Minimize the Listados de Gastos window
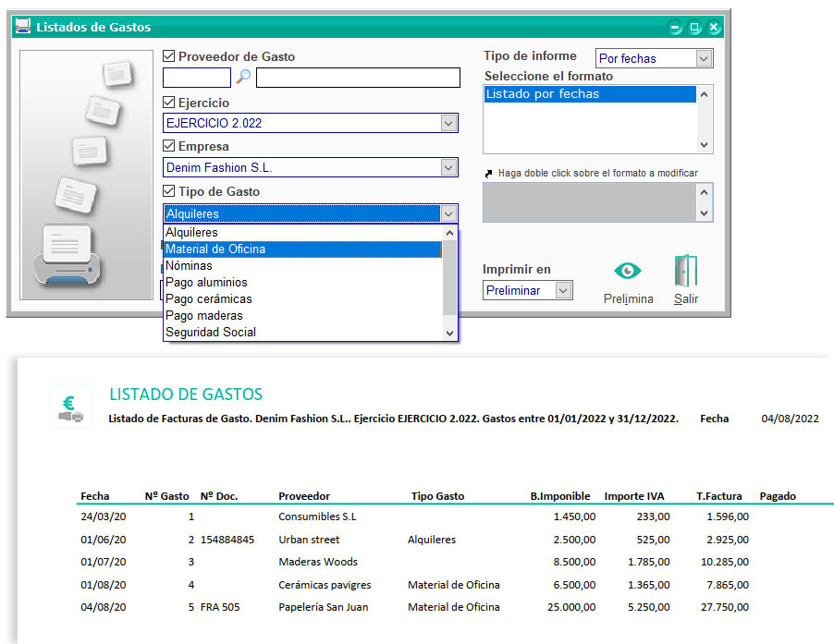This screenshot has width=834, height=644. [x=675, y=27]
